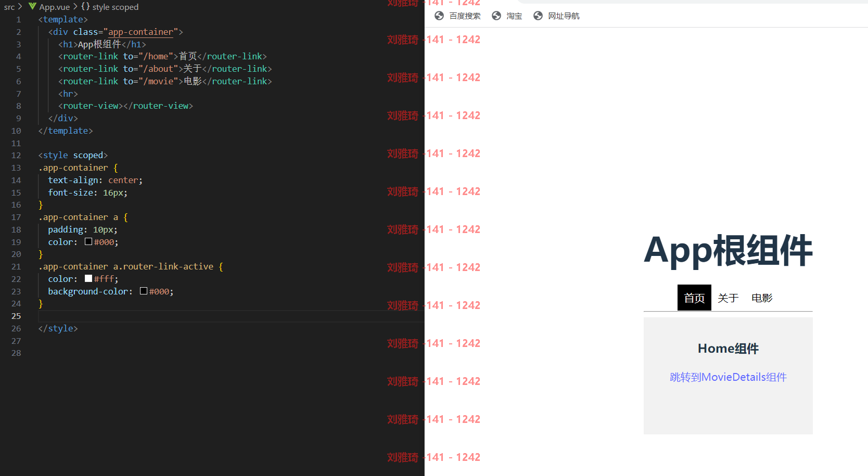Click the app-container class name on line 2
The width and height of the screenshot is (868, 476).
pos(141,32)
